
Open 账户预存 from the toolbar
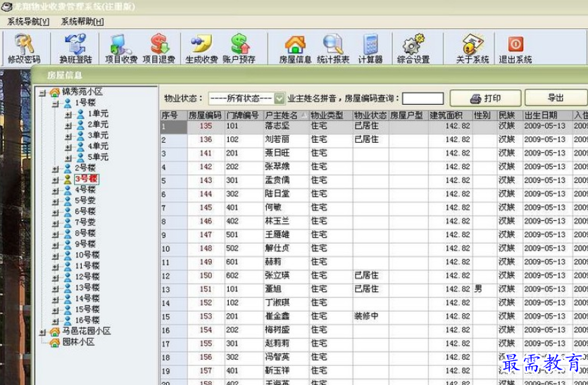pyautogui.click(x=239, y=49)
